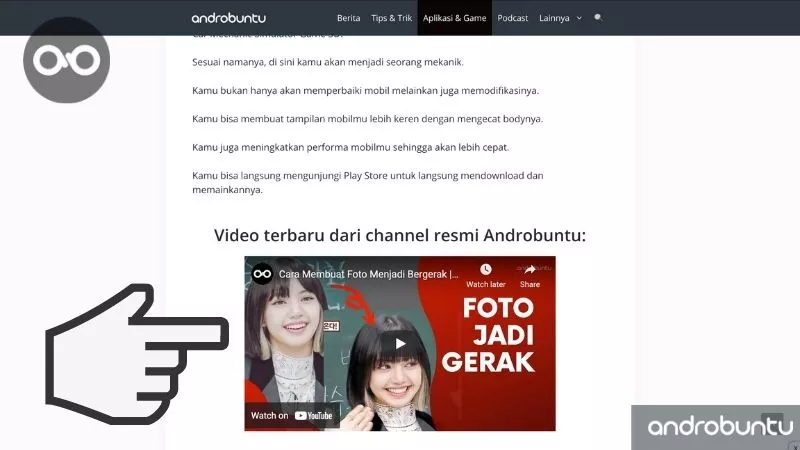Go to Tips & Trik section

[x=391, y=18]
